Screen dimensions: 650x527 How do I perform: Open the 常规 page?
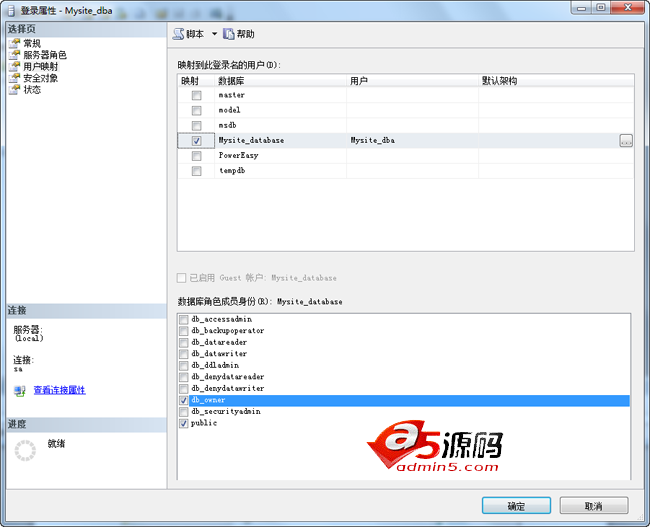tap(32, 43)
